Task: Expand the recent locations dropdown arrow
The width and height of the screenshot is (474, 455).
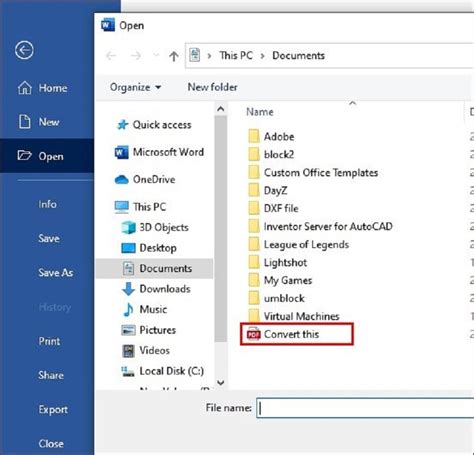Action: point(156,56)
